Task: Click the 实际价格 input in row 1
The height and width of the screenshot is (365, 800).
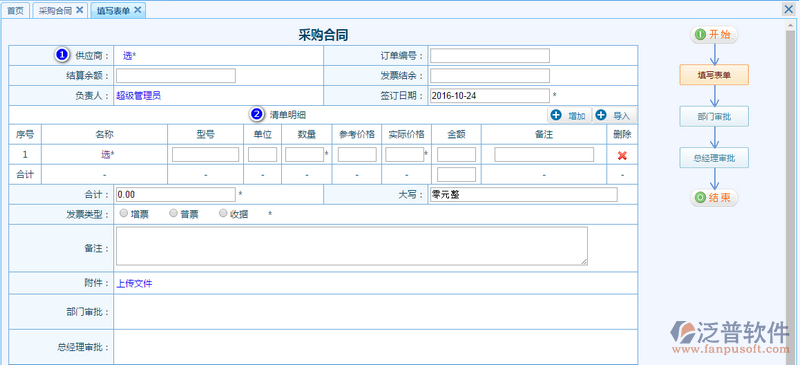Action: 405,155
